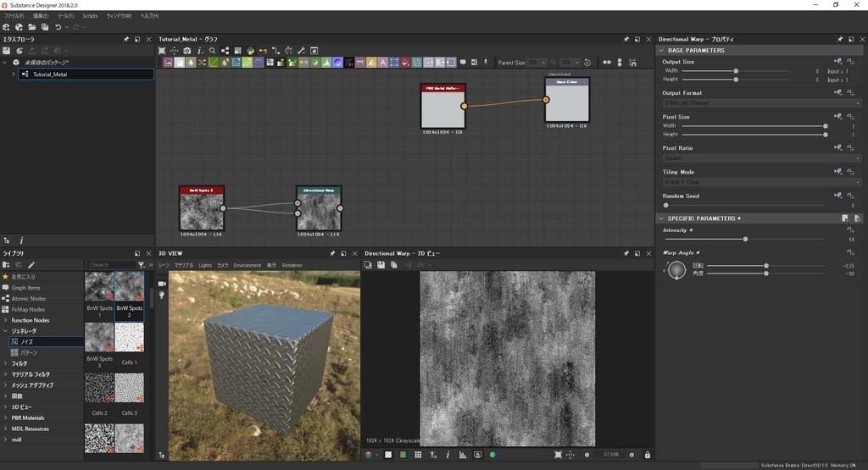
Task: Select the Cells 1 noise thumbnail
Action: click(129, 338)
